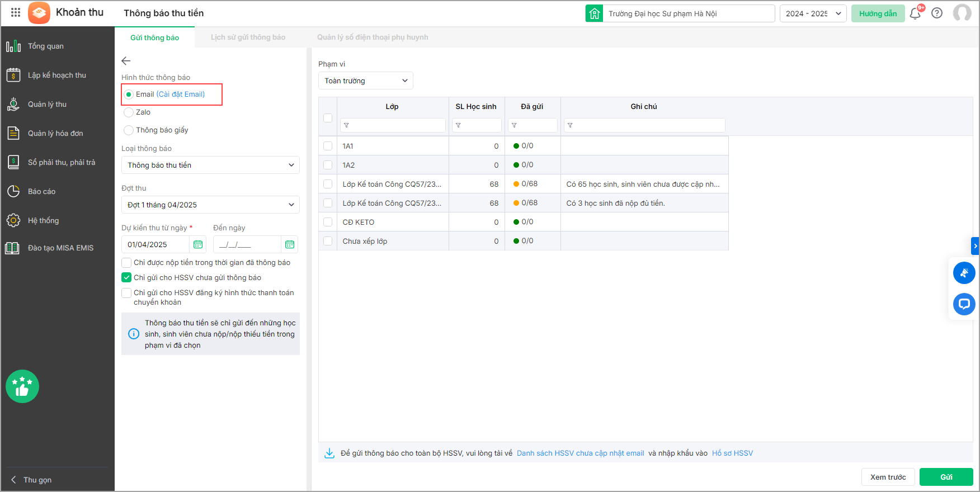Open the Đợt thu dropdown
The height and width of the screenshot is (492, 980).
pos(210,205)
